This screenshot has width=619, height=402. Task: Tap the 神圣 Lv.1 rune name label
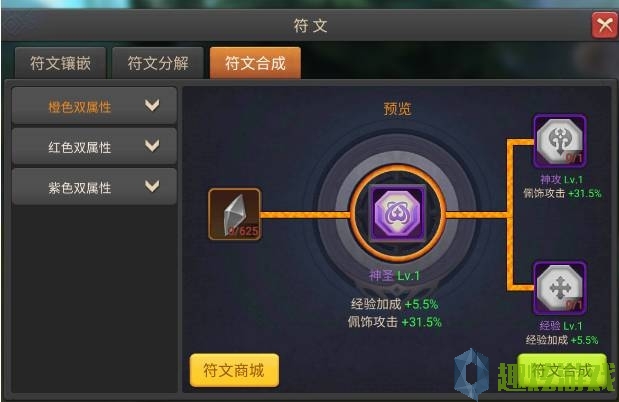click(394, 275)
